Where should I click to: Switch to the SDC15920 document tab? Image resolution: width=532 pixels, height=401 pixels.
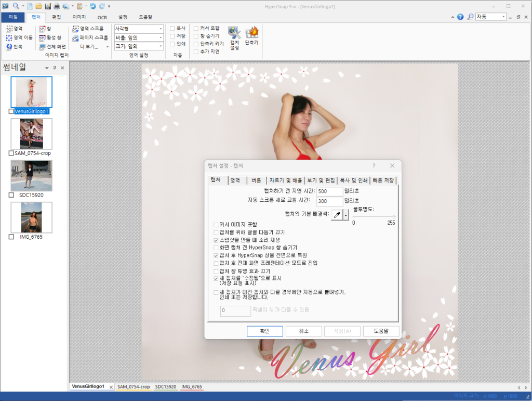(x=166, y=387)
